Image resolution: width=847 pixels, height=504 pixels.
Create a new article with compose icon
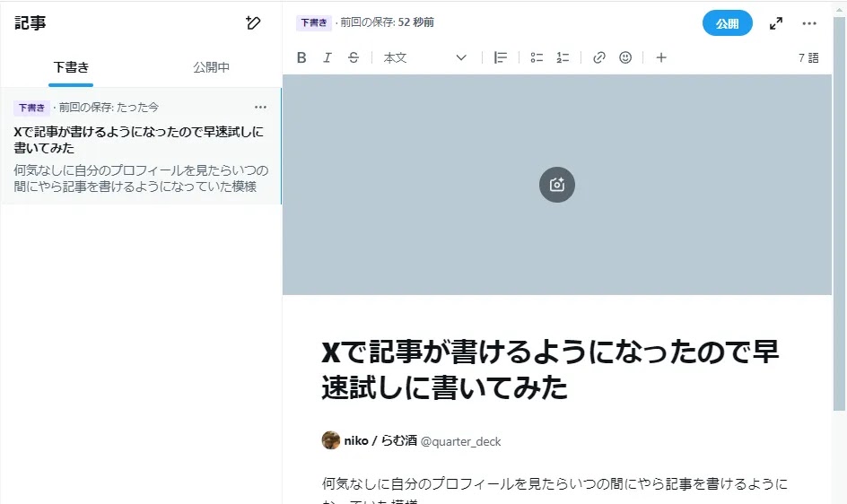[x=253, y=22]
